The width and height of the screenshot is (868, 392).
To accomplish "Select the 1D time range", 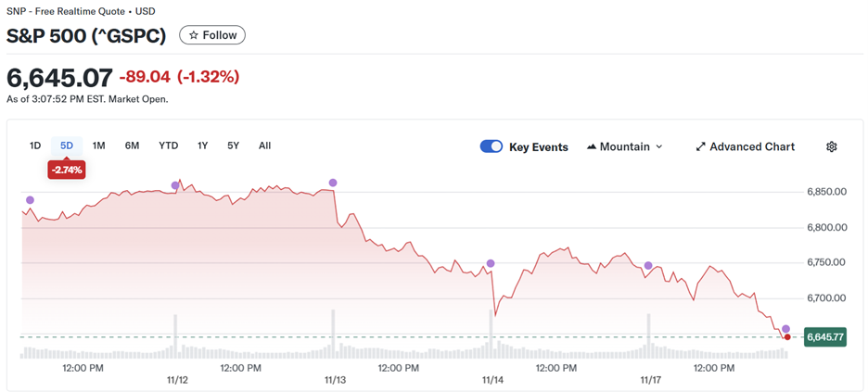I will (35, 145).
